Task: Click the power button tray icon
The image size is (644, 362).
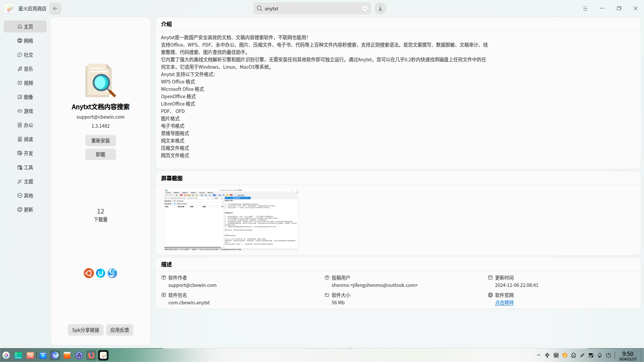Action: point(608,355)
